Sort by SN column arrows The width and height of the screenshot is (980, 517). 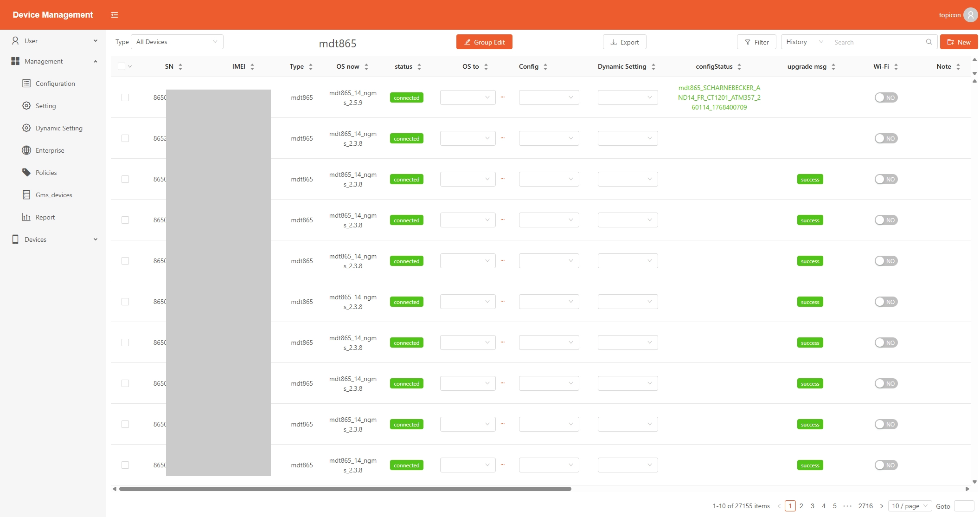(x=180, y=67)
